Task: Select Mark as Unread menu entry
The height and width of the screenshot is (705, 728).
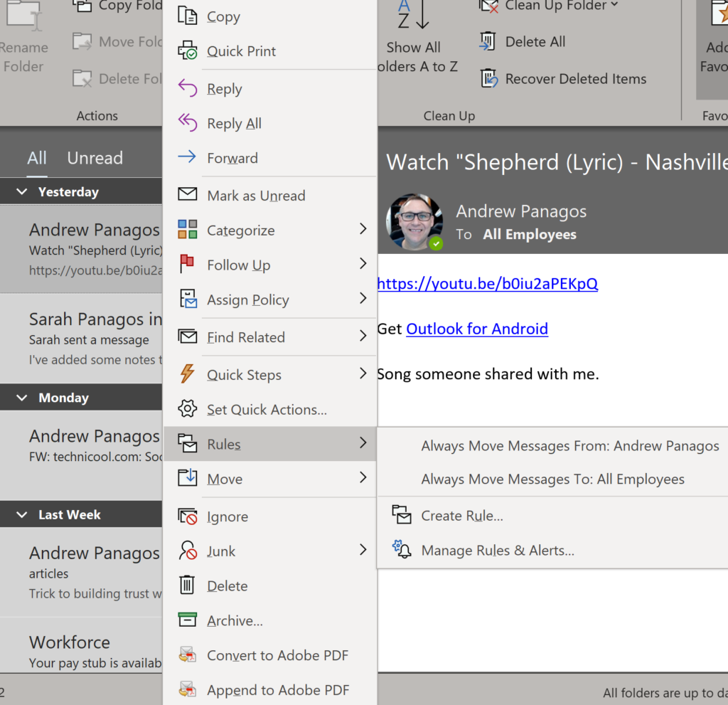Action: click(x=256, y=196)
